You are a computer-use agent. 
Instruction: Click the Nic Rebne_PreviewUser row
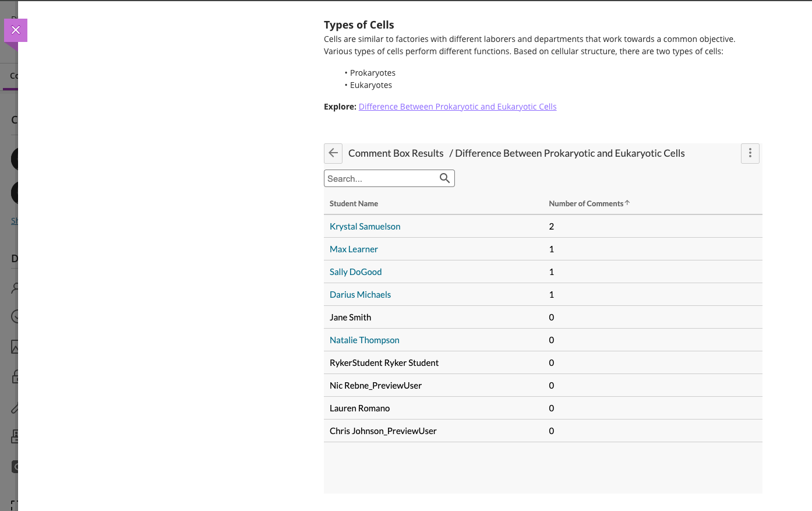[x=375, y=386]
